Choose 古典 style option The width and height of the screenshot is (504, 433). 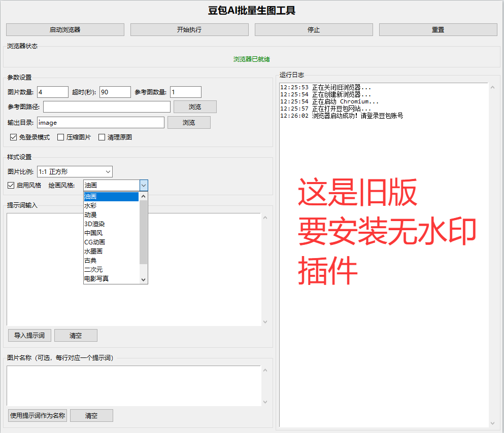click(x=111, y=260)
